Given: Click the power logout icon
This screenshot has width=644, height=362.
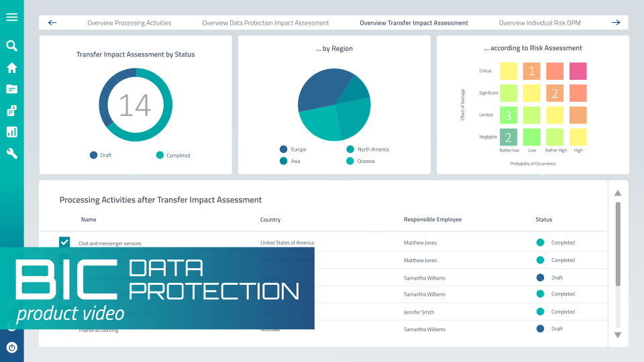Looking at the screenshot, I should [11, 347].
